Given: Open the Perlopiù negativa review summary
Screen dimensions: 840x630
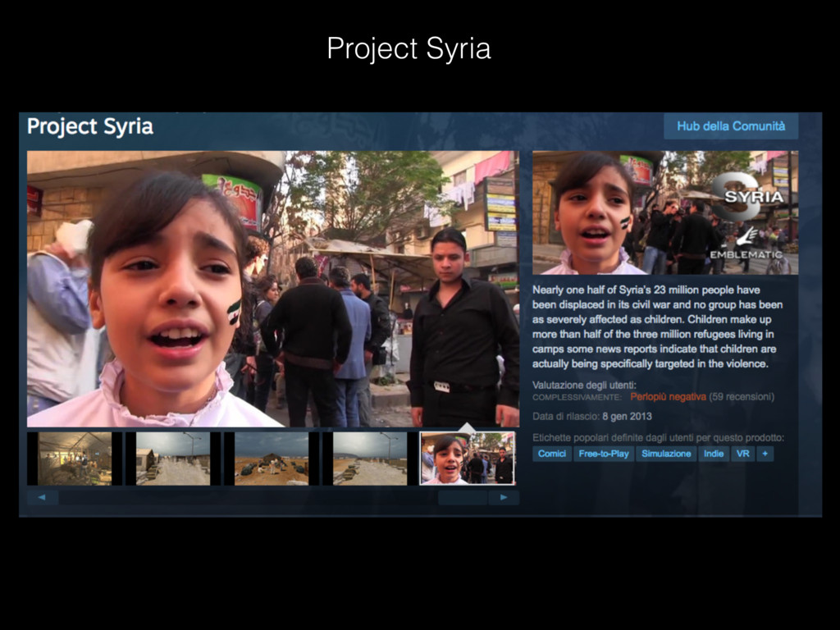Looking at the screenshot, I should point(668,397).
